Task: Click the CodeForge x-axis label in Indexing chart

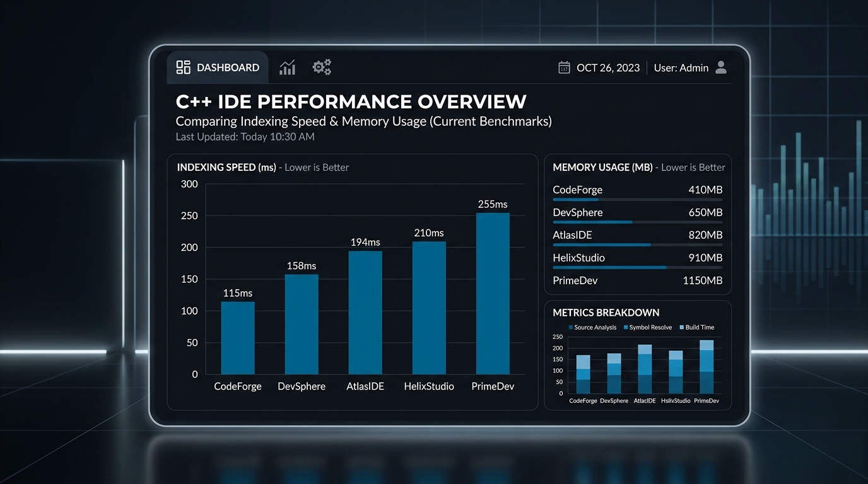Action: tap(238, 386)
